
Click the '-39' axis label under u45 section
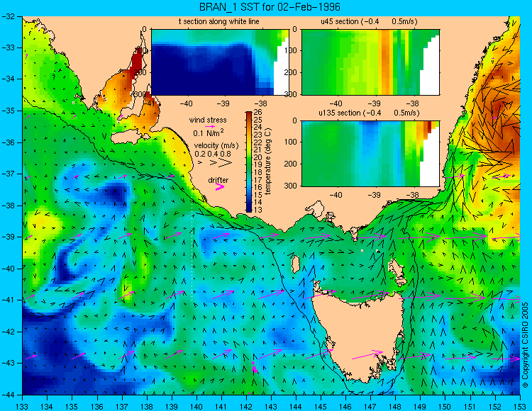(x=375, y=103)
